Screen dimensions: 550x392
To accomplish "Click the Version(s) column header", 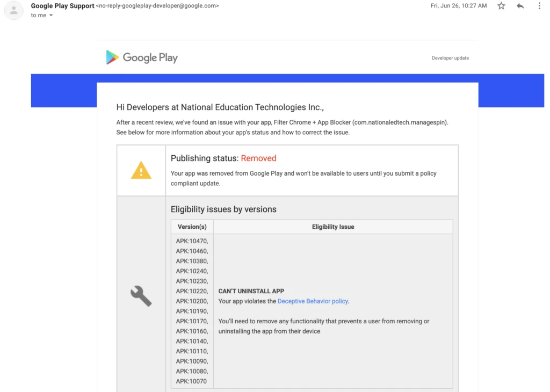I will (191, 227).
